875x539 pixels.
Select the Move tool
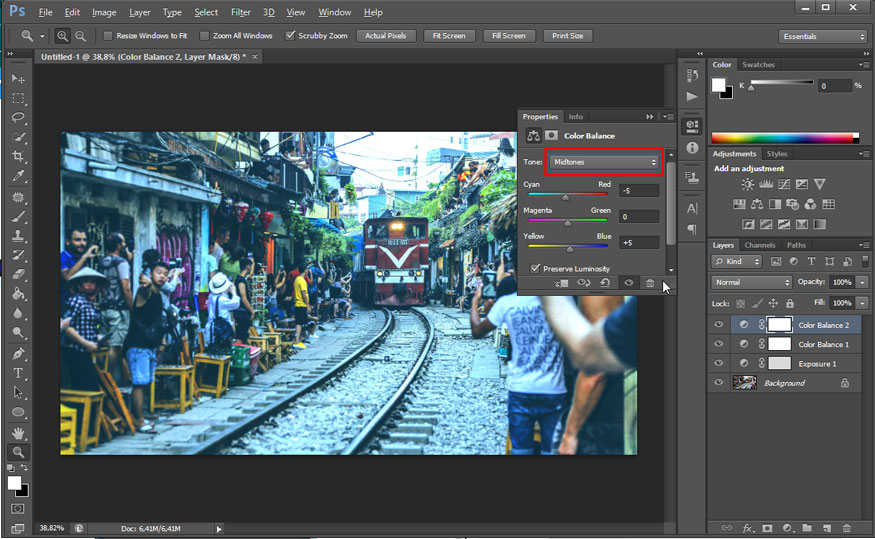click(18, 79)
